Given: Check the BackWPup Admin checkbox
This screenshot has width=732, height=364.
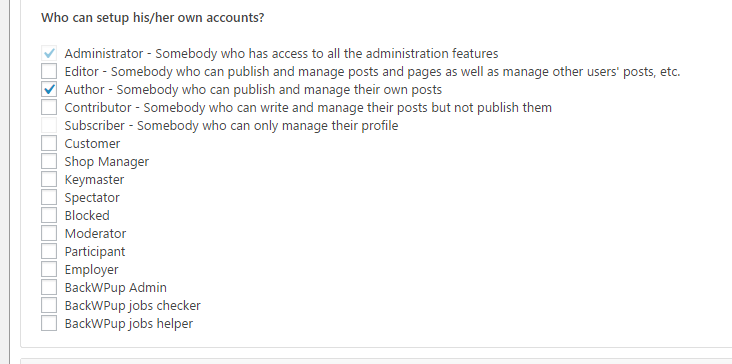Looking at the screenshot, I should click(x=49, y=287).
